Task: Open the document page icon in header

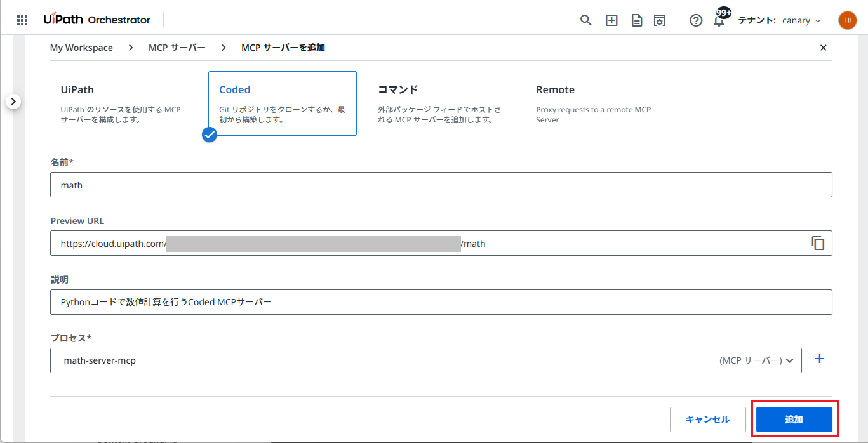Action: 636,20
